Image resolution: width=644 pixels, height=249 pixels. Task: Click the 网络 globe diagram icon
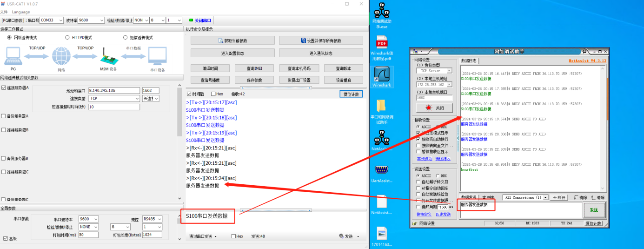[61, 56]
